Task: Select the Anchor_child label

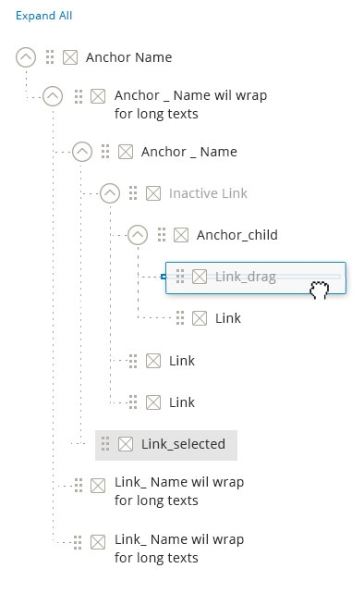Action: 237,235
